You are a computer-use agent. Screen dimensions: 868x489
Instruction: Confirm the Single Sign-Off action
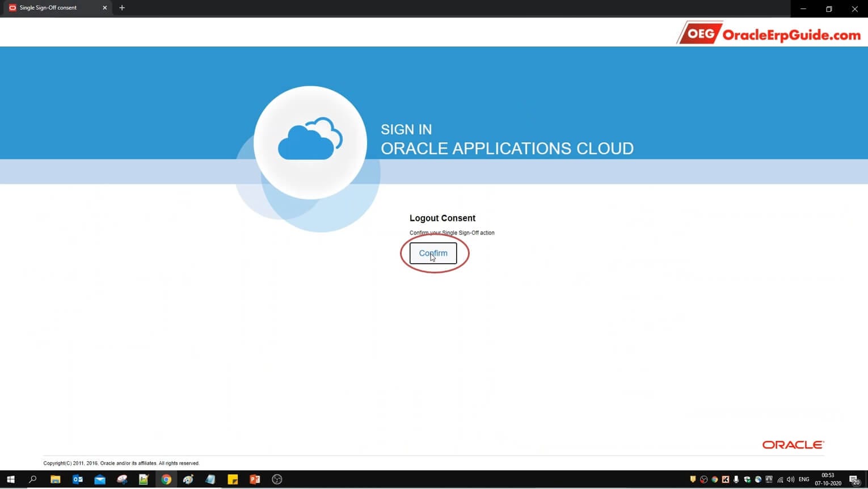(x=433, y=253)
